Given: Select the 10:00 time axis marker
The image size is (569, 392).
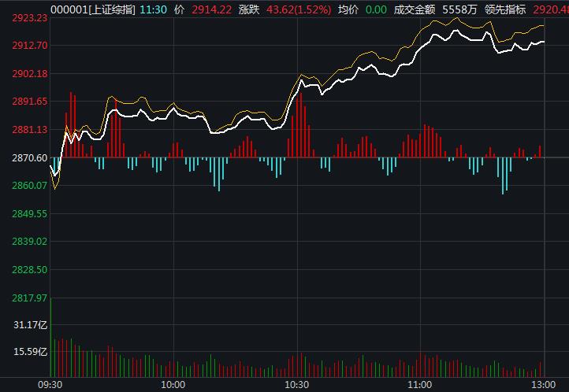Looking at the screenshot, I should point(173,383).
